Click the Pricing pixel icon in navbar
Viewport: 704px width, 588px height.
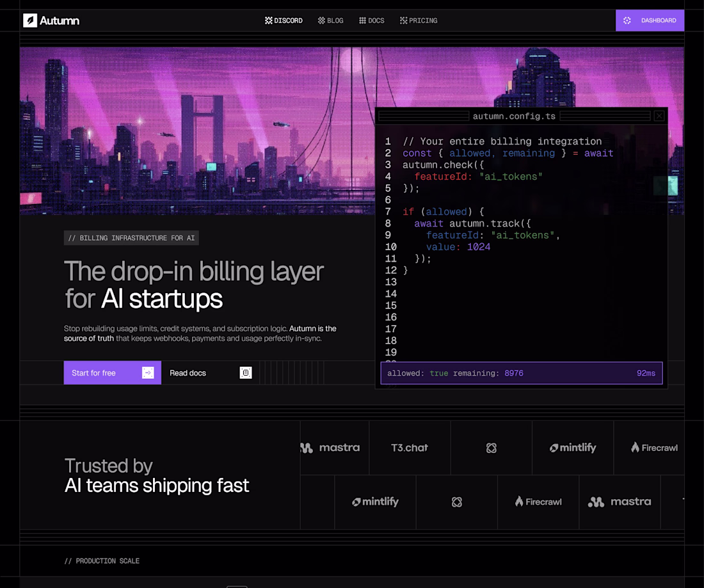404,20
